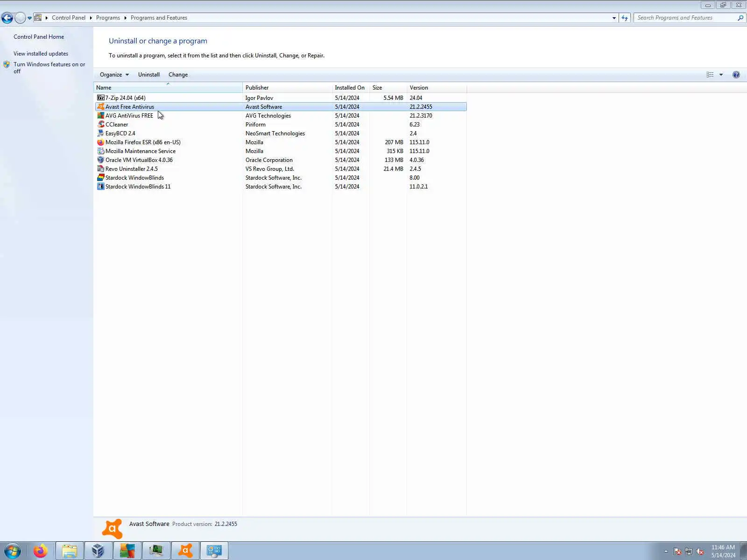Viewport: 747px width, 560px height.
Task: Open VirtualBox from the taskbar
Action: 98,551
